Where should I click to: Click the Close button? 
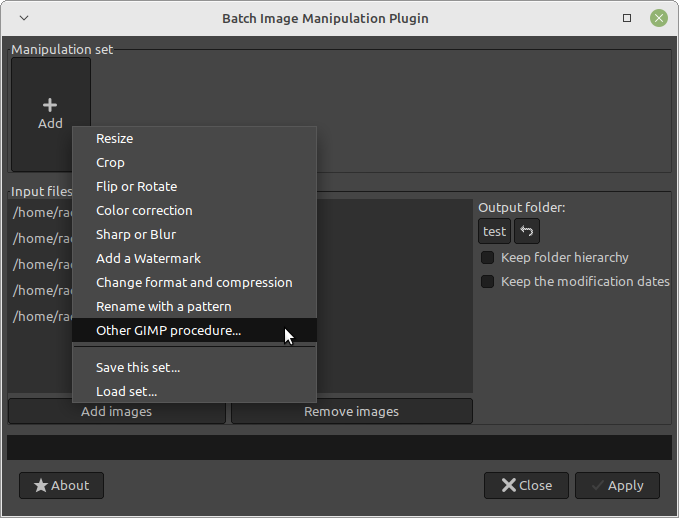(x=526, y=486)
